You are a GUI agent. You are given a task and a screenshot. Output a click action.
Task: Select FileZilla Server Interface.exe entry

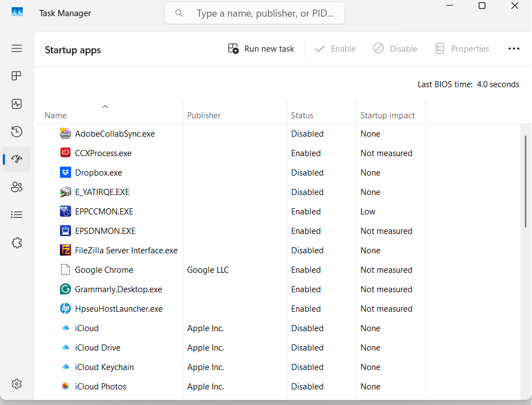click(126, 250)
